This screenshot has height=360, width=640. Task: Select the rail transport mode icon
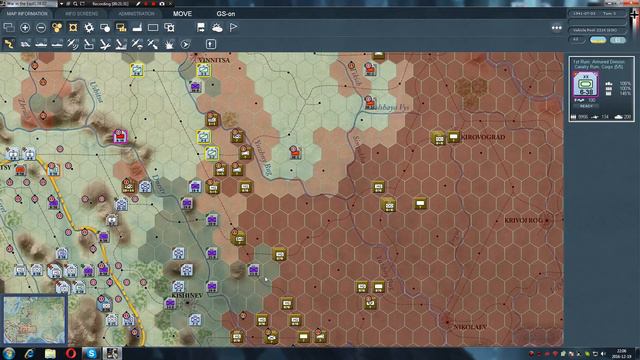[25, 44]
